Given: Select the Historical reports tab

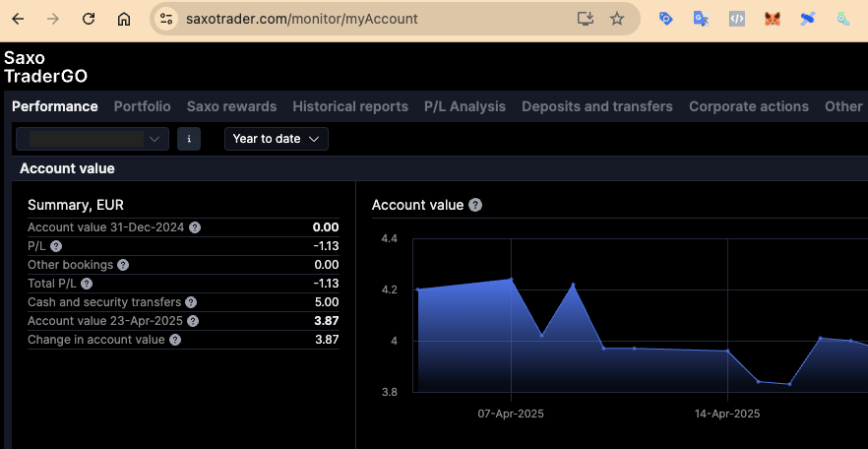Looking at the screenshot, I should pyautogui.click(x=350, y=106).
